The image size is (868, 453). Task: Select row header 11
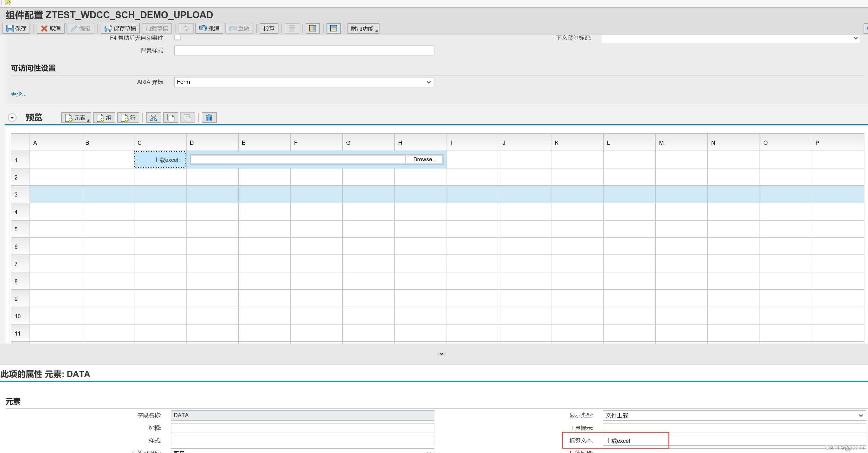(20, 333)
